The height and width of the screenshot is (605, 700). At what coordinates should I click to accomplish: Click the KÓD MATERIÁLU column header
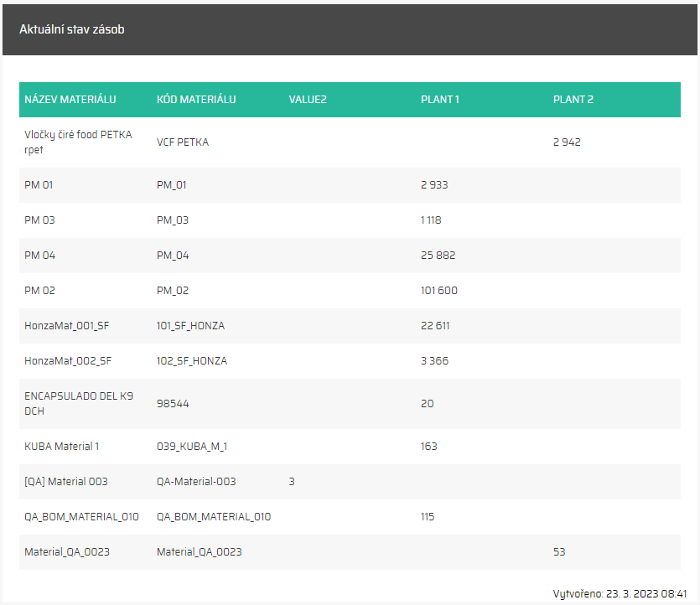(196, 100)
